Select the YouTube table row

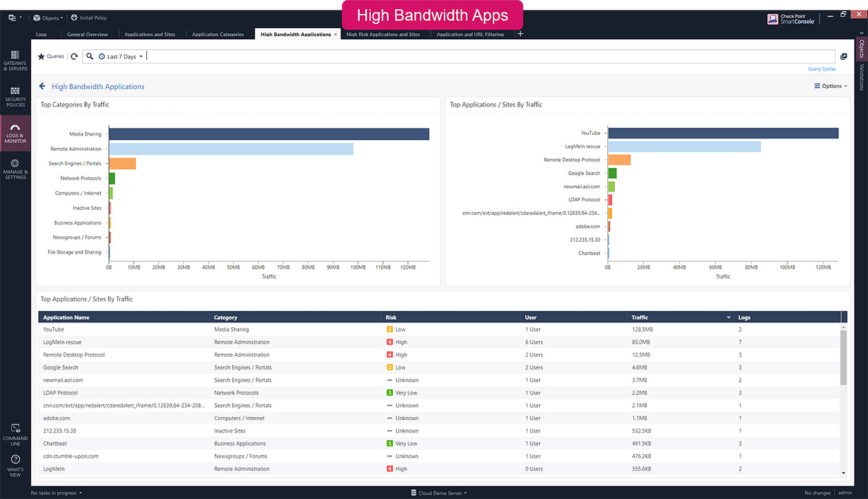[x=440, y=330]
